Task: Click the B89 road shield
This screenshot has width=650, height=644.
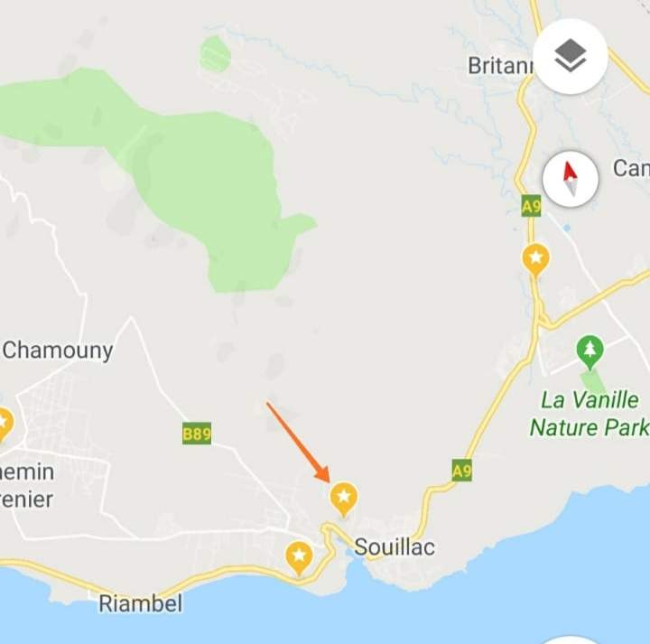Action: point(197,434)
